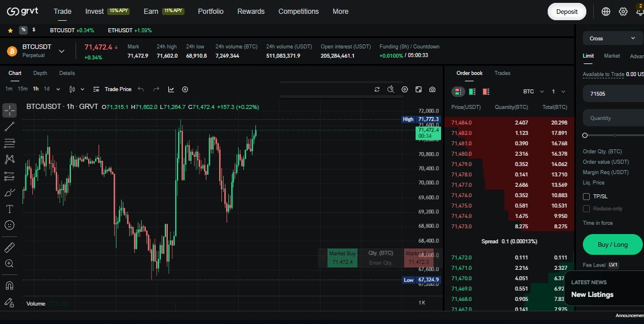Open the BTC unit dropdown in order book
This screenshot has height=324, width=644.
533,92
